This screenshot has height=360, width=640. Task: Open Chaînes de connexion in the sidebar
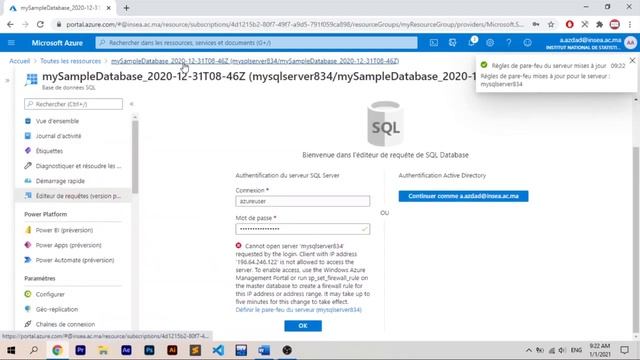(x=65, y=324)
